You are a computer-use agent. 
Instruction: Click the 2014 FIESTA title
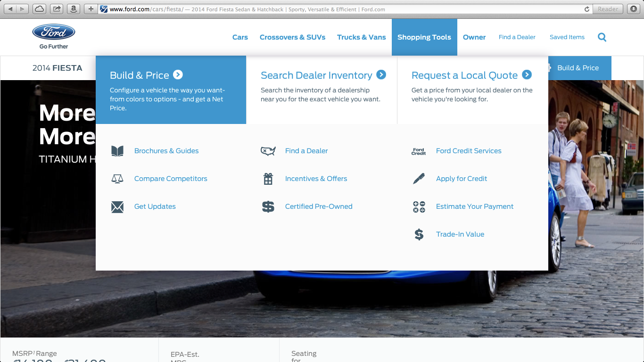[x=57, y=68]
